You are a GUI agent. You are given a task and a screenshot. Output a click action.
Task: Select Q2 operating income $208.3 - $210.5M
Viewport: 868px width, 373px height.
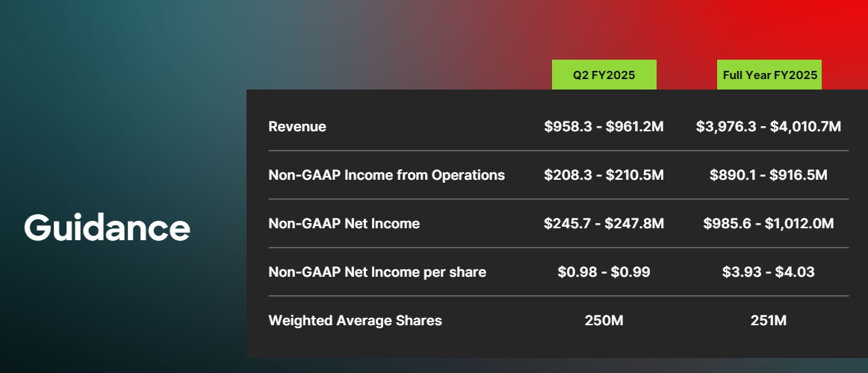604,175
